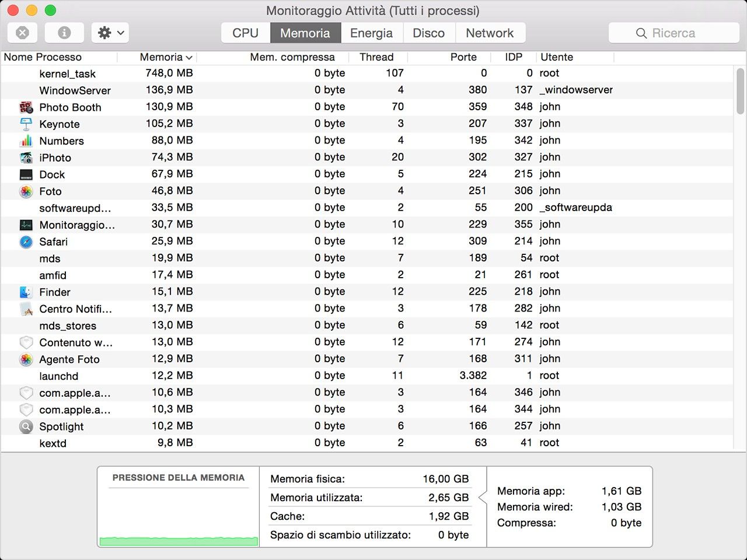Switch to the Network tab
Screen dimensions: 747x560
[x=490, y=33]
